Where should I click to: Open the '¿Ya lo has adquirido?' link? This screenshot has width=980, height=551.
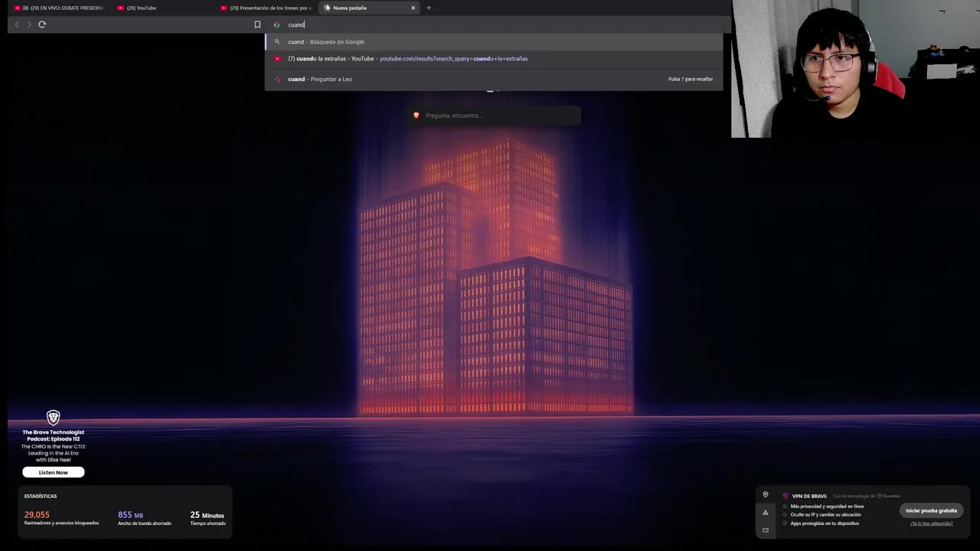[x=932, y=523]
